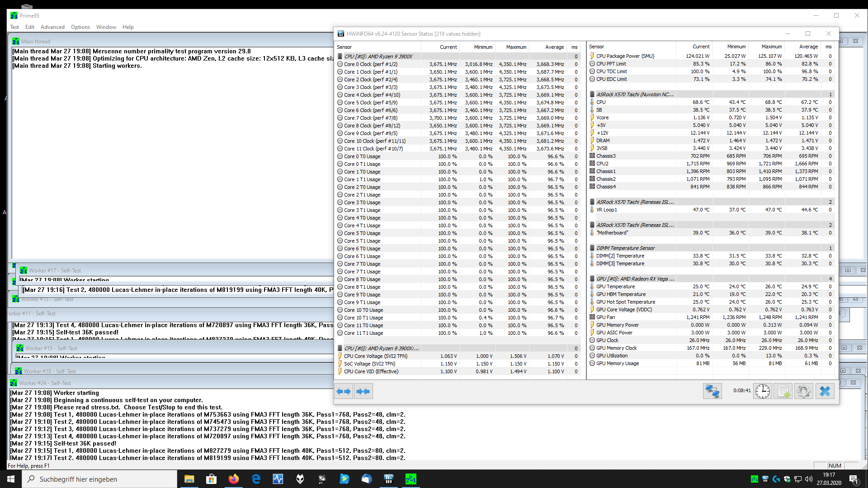Viewport: 868px width, 488px height.
Task: Click the blue X to close sensors
Action: (x=825, y=391)
